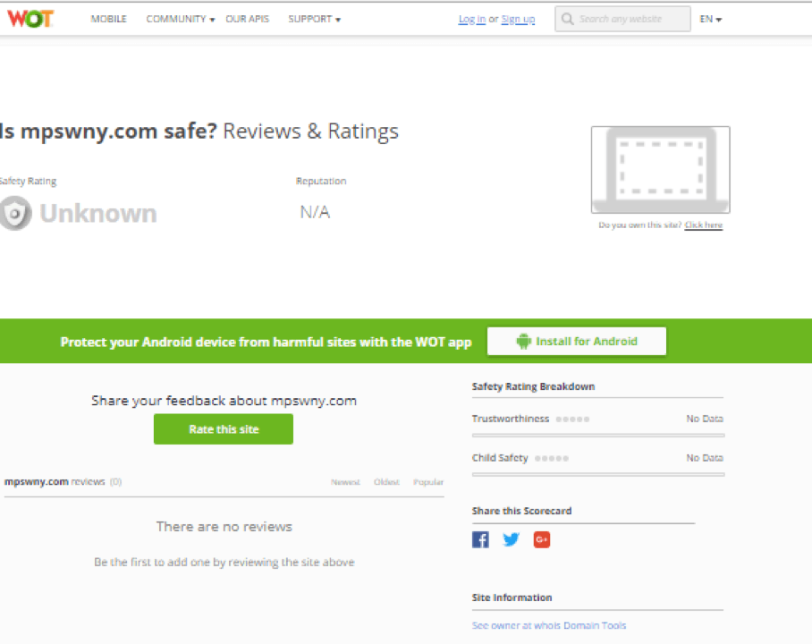Share scorecard on Facebook
The height and width of the screenshot is (644, 812).
(480, 539)
